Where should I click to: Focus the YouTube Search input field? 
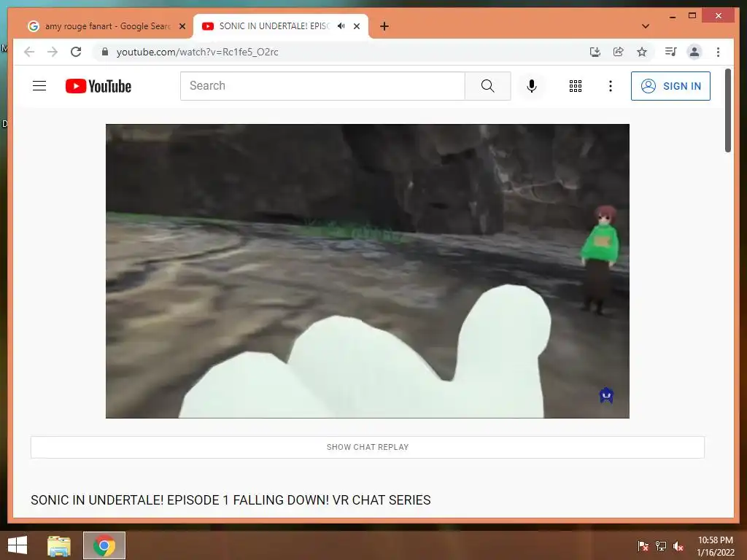tap(322, 86)
